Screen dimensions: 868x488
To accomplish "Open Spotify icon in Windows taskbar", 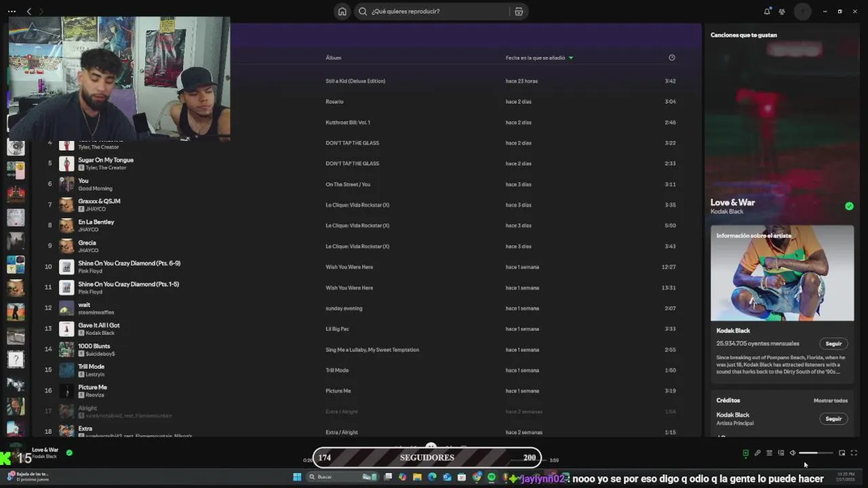I will [x=492, y=477].
